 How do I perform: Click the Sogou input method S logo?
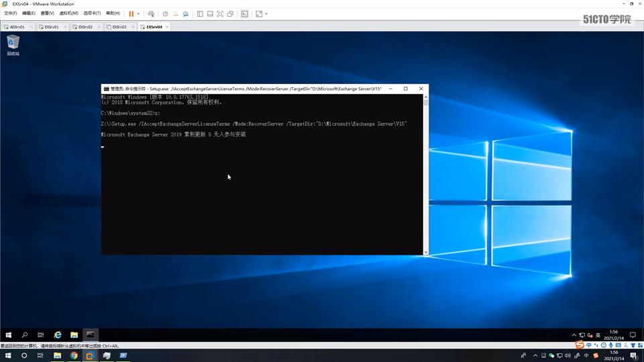580,345
